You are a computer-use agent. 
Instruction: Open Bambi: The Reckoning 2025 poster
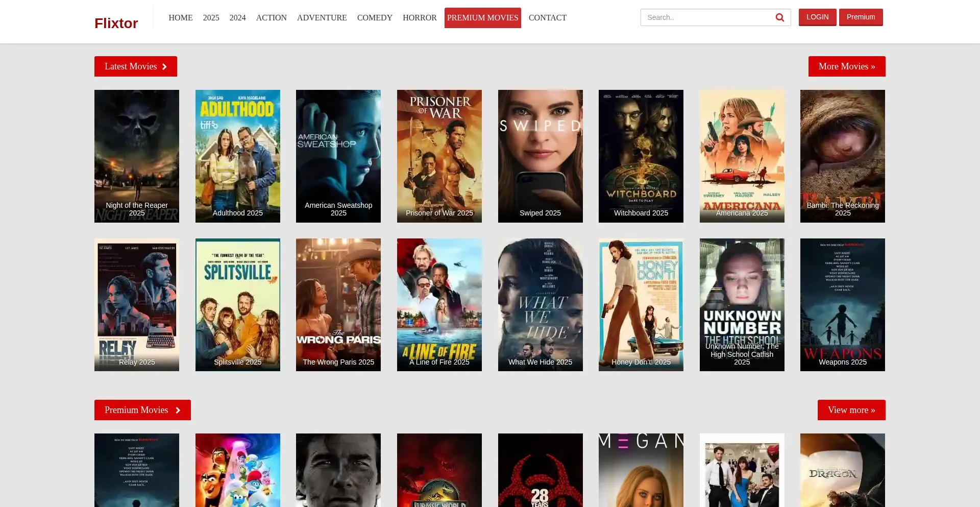(843, 156)
